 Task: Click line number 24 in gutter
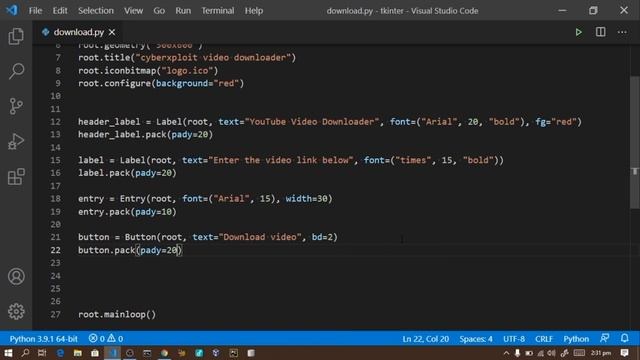56,276
